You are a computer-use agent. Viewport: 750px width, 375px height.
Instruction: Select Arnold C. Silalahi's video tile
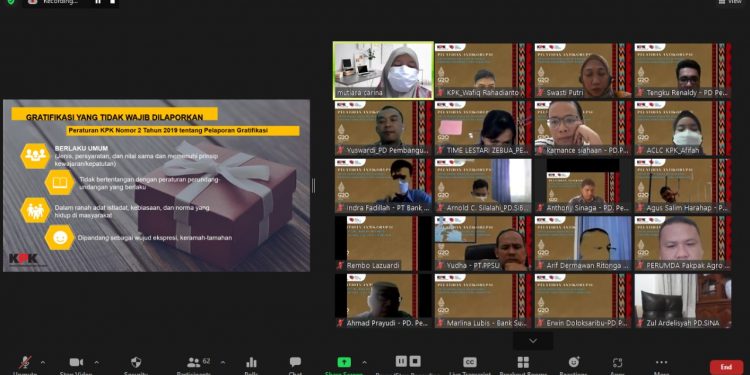click(x=483, y=186)
